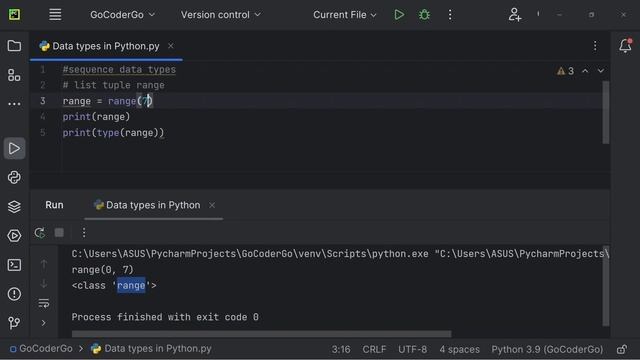Close the Data types in Python run tab
Screen dimensions: 640x360
(x=212, y=205)
